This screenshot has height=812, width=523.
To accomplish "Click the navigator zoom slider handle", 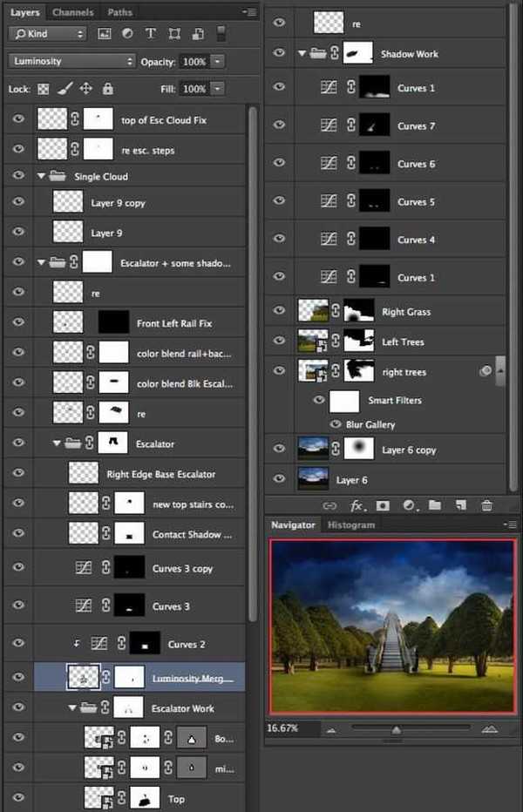I will (x=397, y=729).
